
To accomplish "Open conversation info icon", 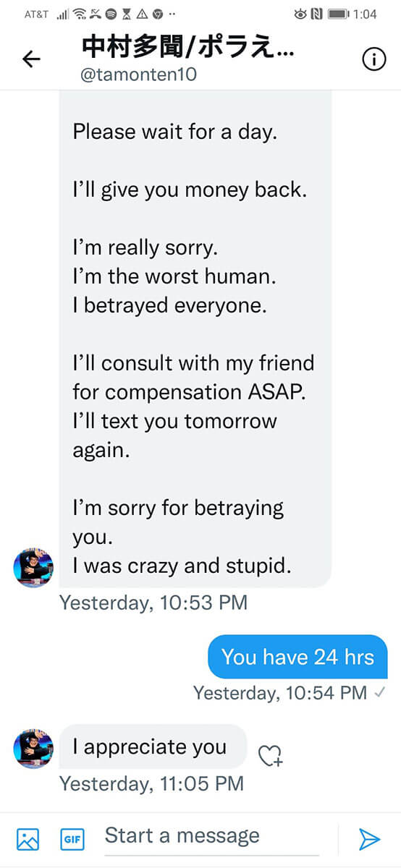I will [373, 60].
